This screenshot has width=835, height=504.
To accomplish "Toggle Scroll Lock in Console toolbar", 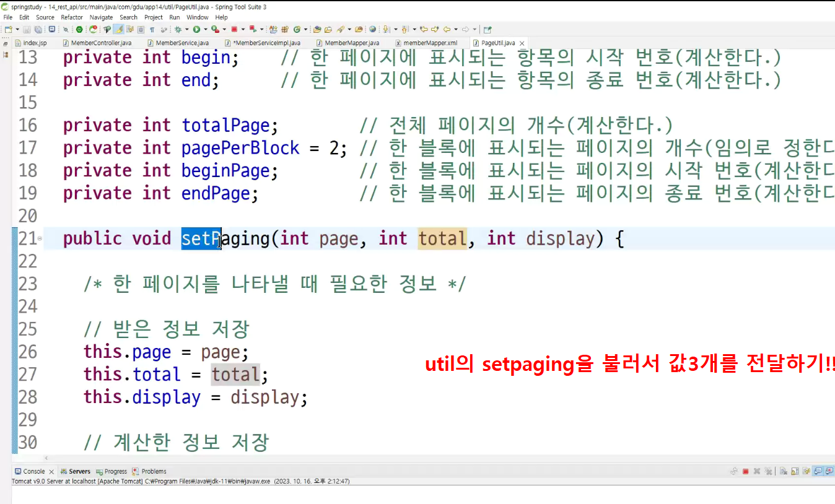I will (x=795, y=471).
